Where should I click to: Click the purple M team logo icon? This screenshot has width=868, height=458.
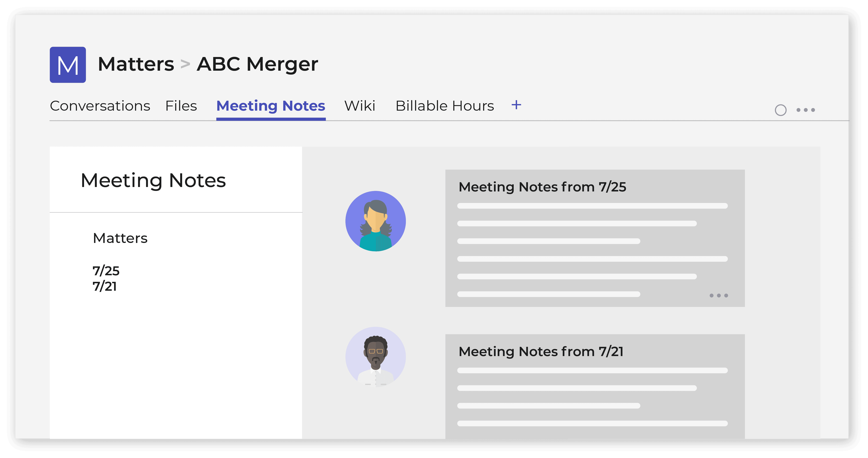(x=68, y=65)
